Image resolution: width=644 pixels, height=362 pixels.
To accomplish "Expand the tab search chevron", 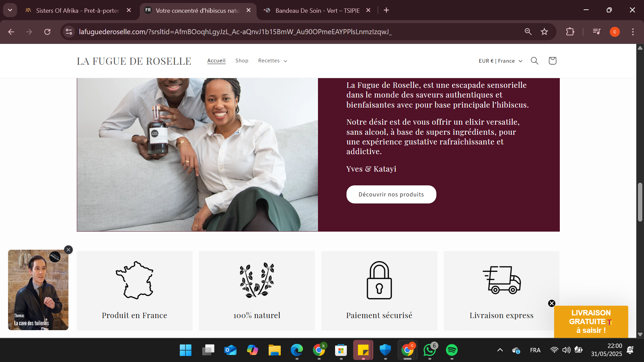I will pos(10,10).
